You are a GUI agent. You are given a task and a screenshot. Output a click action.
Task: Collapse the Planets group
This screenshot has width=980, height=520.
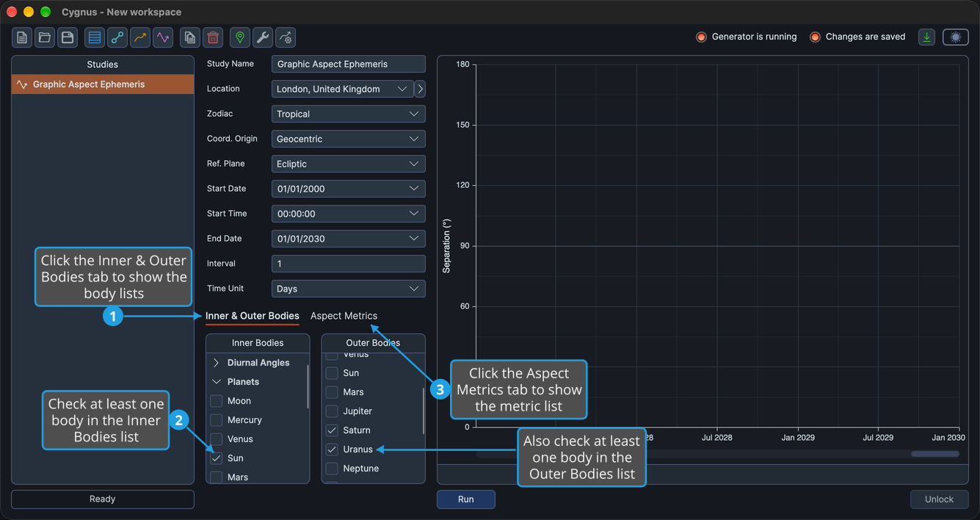tap(217, 382)
